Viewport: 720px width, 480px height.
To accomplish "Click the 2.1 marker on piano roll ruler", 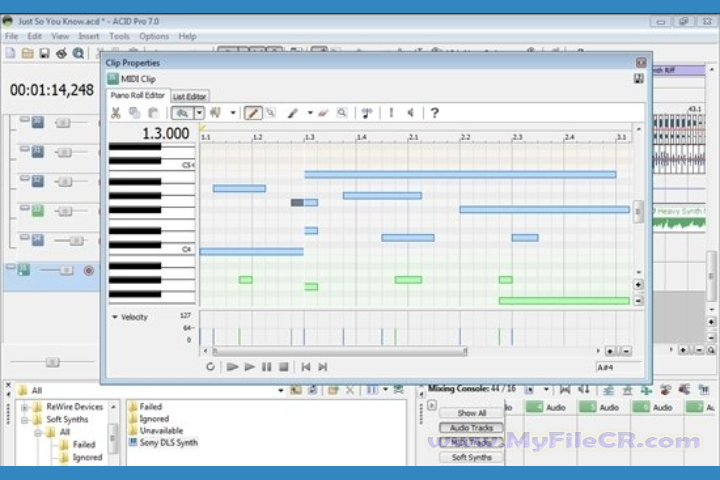I will coord(414,137).
